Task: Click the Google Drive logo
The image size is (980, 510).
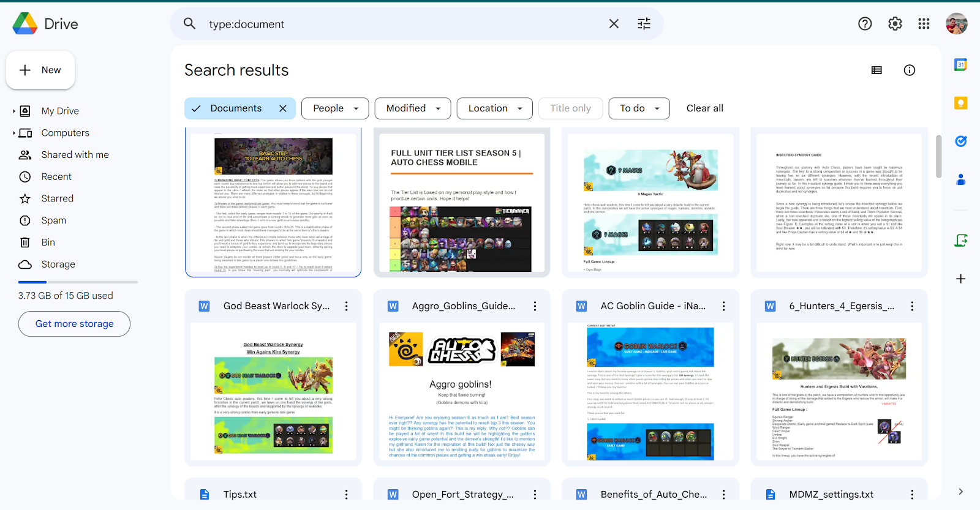Action: pos(25,24)
